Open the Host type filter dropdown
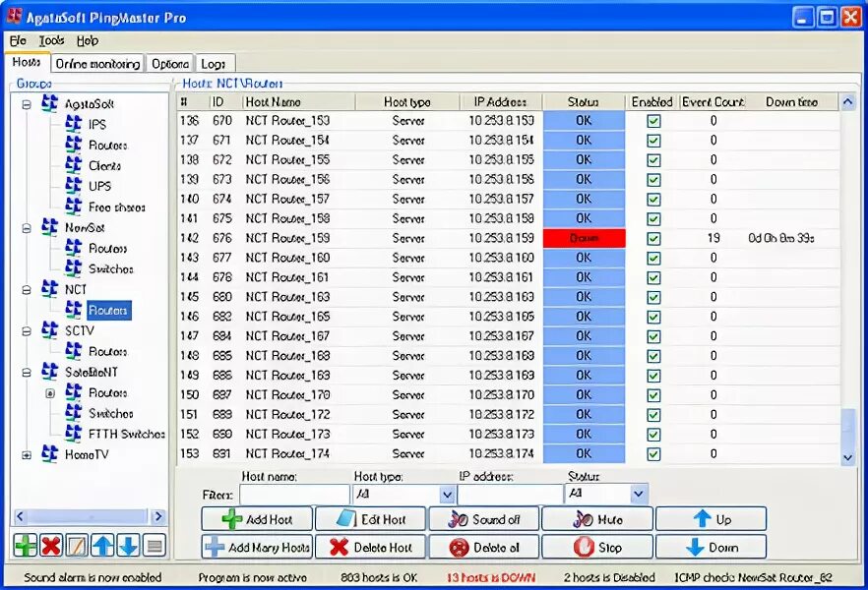The width and height of the screenshot is (868, 590). point(447,494)
